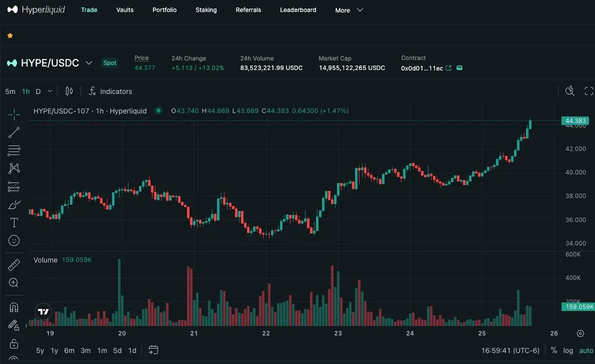This screenshot has height=364, width=595.
Task: Open the Indicators panel
Action: point(110,91)
